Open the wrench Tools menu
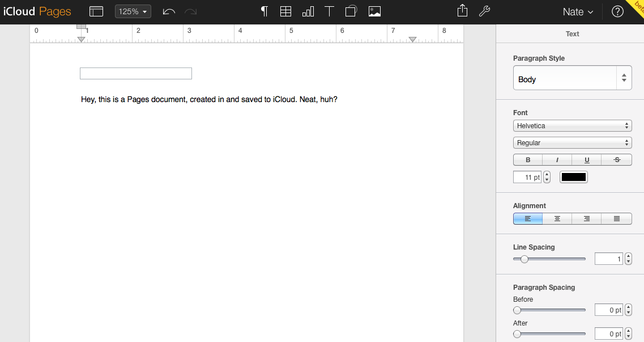 484,11
